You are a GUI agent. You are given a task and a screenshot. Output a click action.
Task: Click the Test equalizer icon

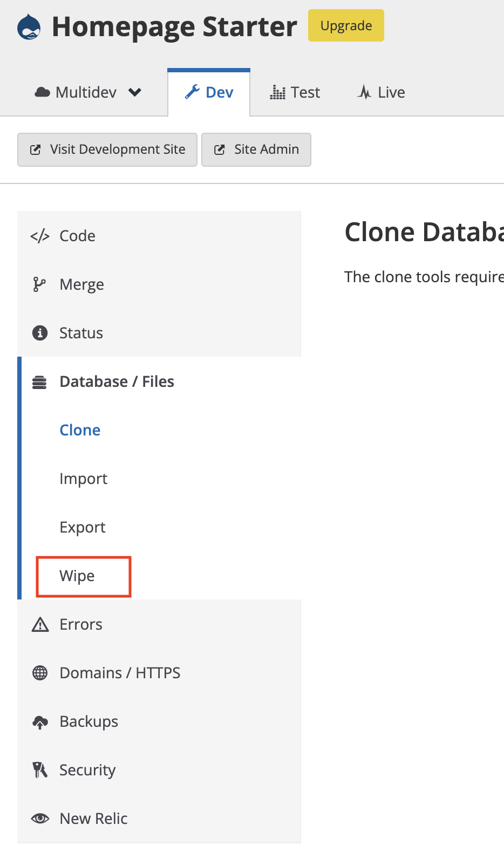pos(277,92)
